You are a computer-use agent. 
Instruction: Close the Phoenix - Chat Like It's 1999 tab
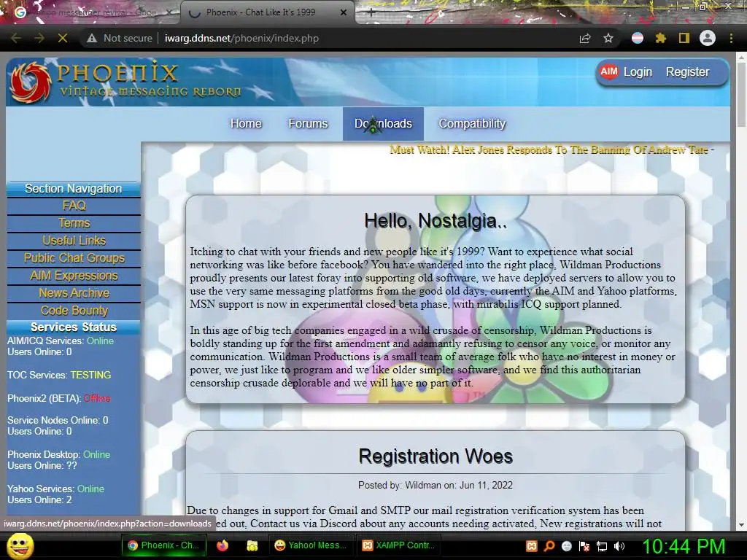click(x=344, y=12)
